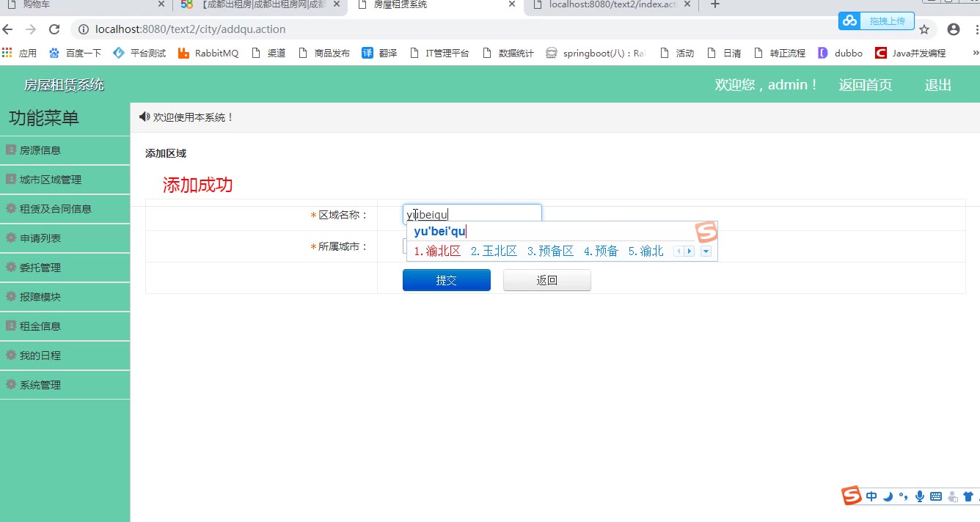Expand the IME candidate list dropdown arrow
980x522 pixels.
coord(706,251)
